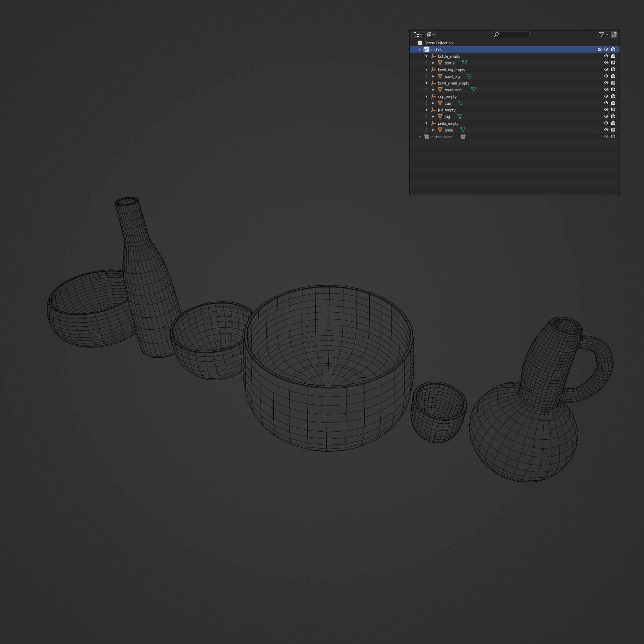Click the mesh data icon next to bottle
Image resolution: width=644 pixels, height=644 pixels.
[465, 63]
